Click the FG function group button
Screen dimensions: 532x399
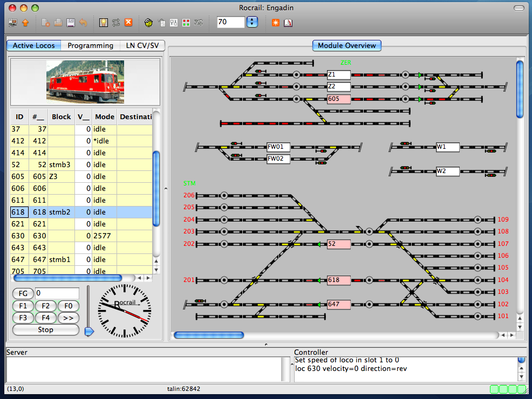tap(23, 293)
